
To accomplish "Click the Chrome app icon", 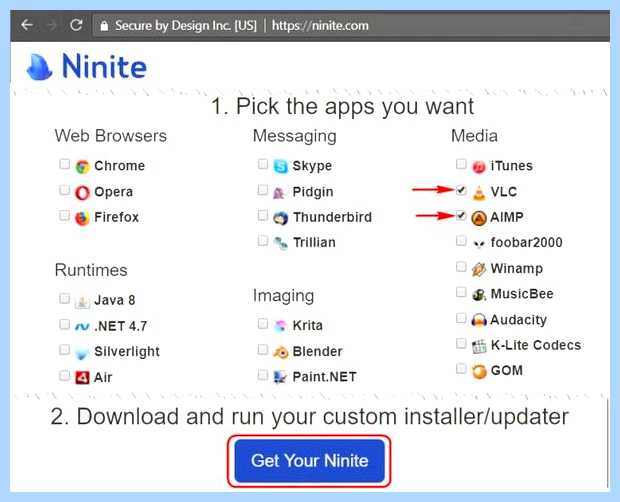I will pos(82,166).
